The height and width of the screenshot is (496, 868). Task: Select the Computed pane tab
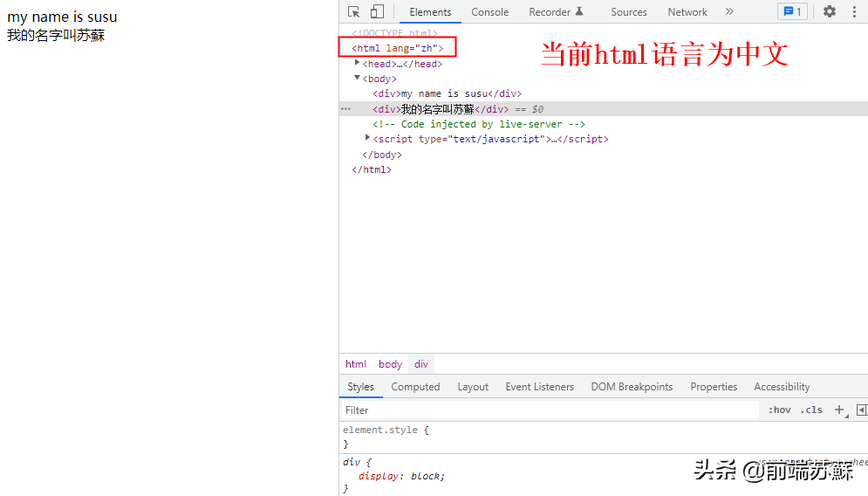pos(416,387)
